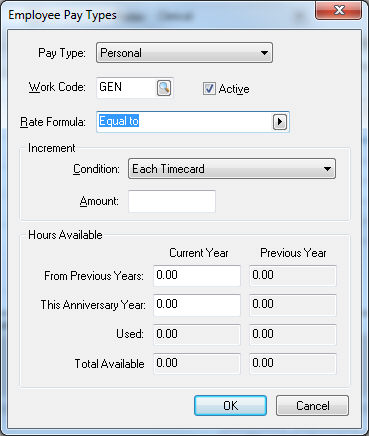Select Current Year This Anniversary Year field

coord(197,305)
